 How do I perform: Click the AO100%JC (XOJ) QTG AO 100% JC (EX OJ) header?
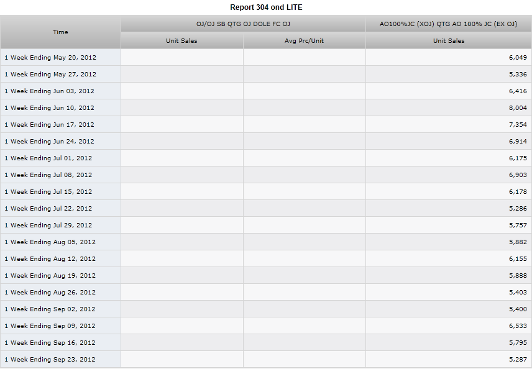pos(449,24)
